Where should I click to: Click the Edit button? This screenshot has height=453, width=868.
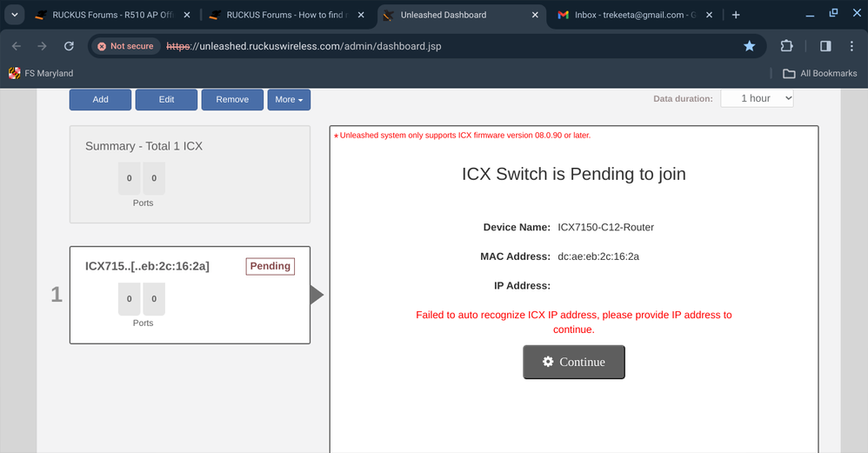click(166, 100)
